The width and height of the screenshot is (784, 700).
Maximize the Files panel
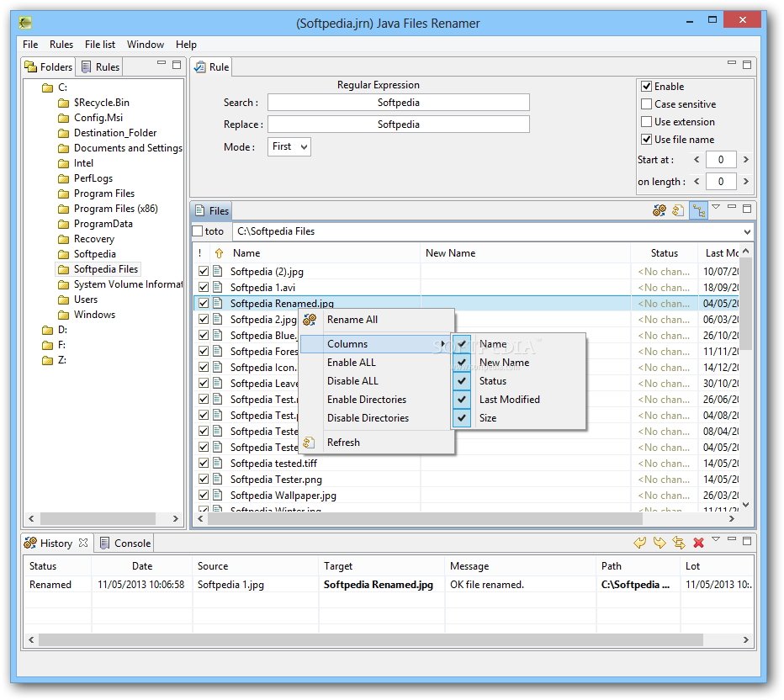coord(747,208)
